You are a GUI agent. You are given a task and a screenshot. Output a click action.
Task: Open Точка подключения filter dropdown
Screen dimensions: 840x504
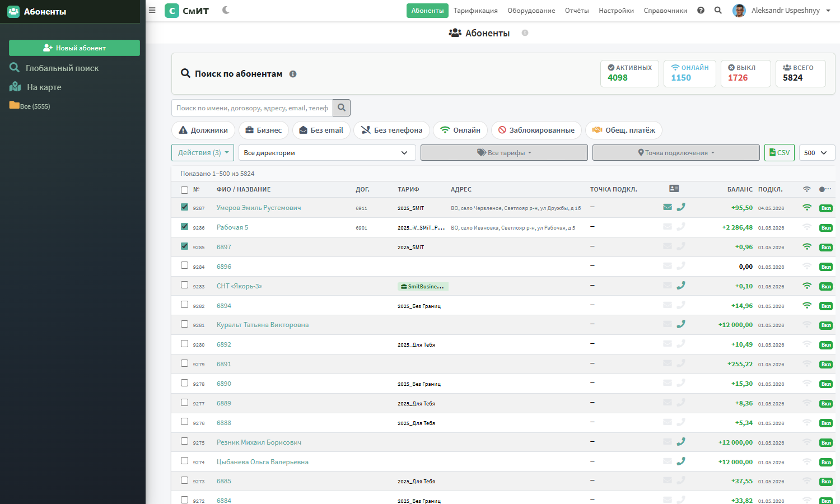coord(676,153)
